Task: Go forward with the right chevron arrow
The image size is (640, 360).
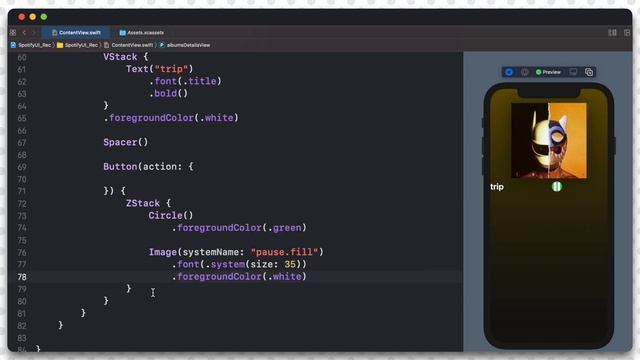Action: (34, 32)
